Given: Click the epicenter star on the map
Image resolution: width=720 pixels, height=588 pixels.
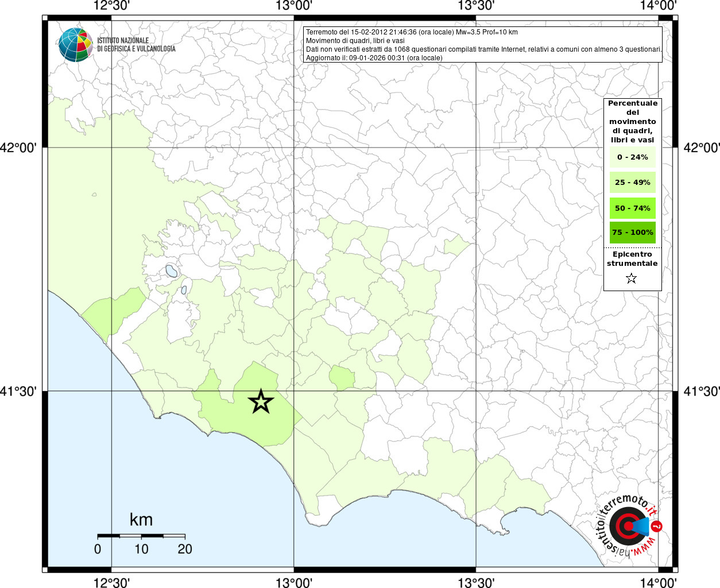Looking at the screenshot, I should pos(261,401).
